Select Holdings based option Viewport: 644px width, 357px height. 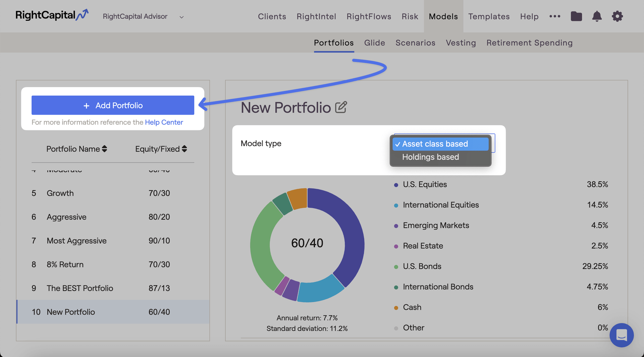(440, 157)
